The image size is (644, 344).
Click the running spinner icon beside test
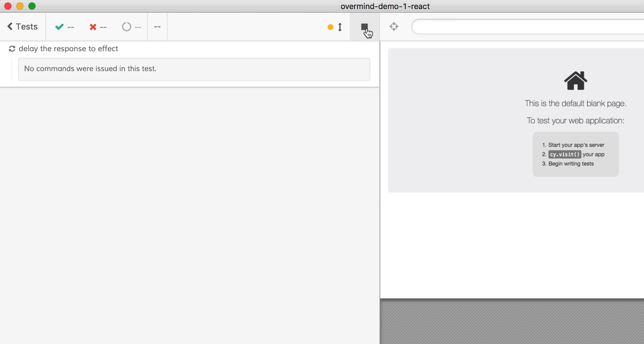(x=12, y=49)
